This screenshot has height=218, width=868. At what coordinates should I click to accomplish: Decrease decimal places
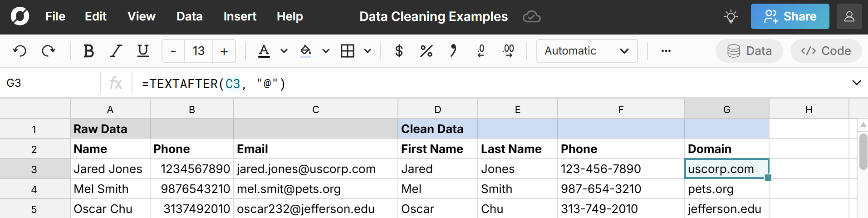coord(481,51)
